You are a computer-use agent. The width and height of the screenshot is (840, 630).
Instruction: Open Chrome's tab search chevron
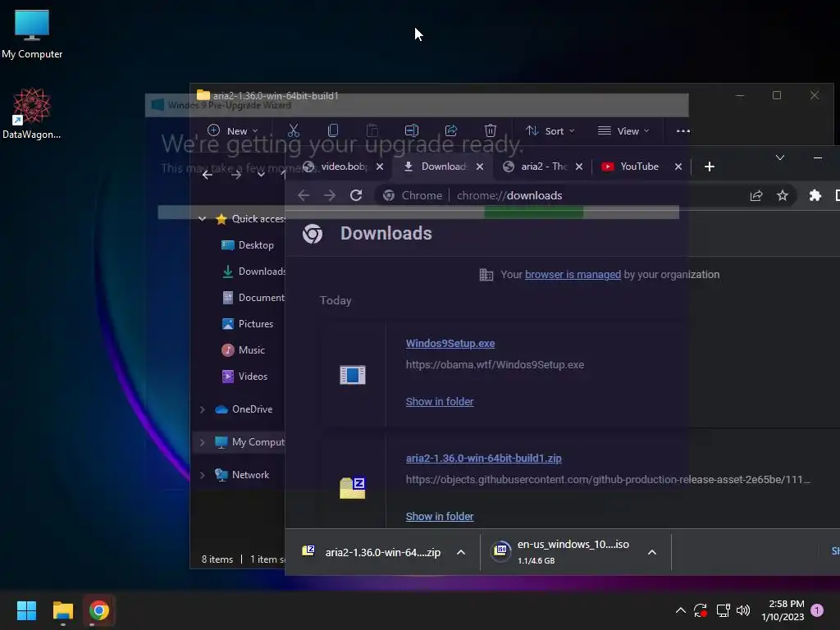click(x=780, y=157)
